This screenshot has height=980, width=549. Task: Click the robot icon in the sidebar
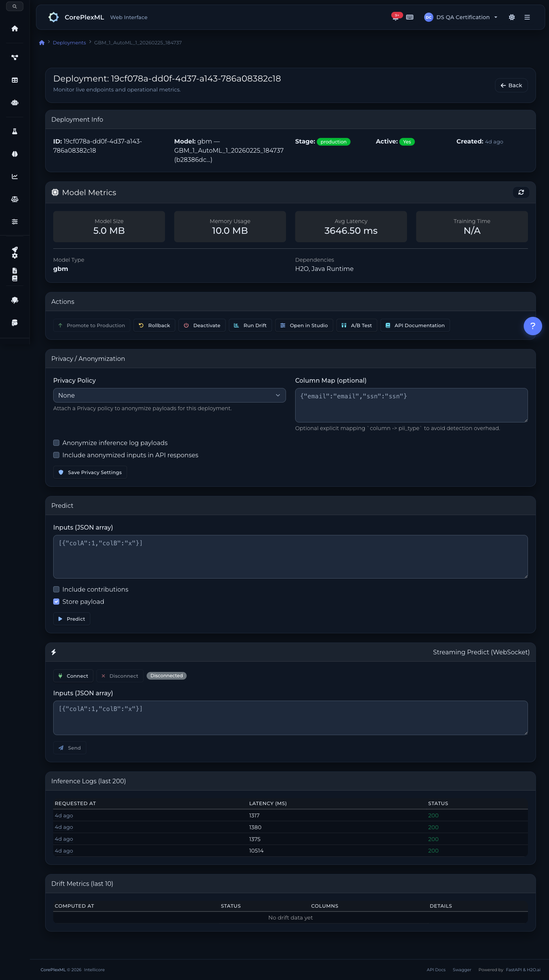(x=15, y=103)
